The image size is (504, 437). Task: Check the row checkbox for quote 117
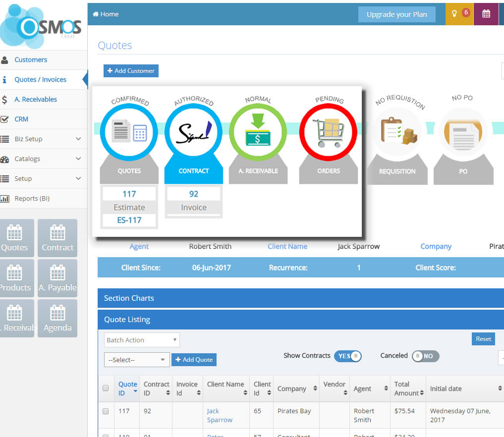pos(106,411)
